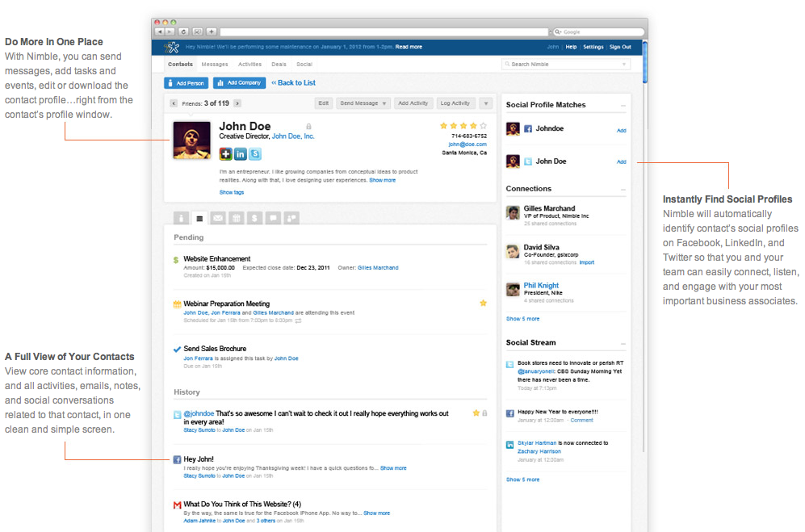Screen dimensions: 805x532
Task: Show 5 more connections
Action: point(522,319)
